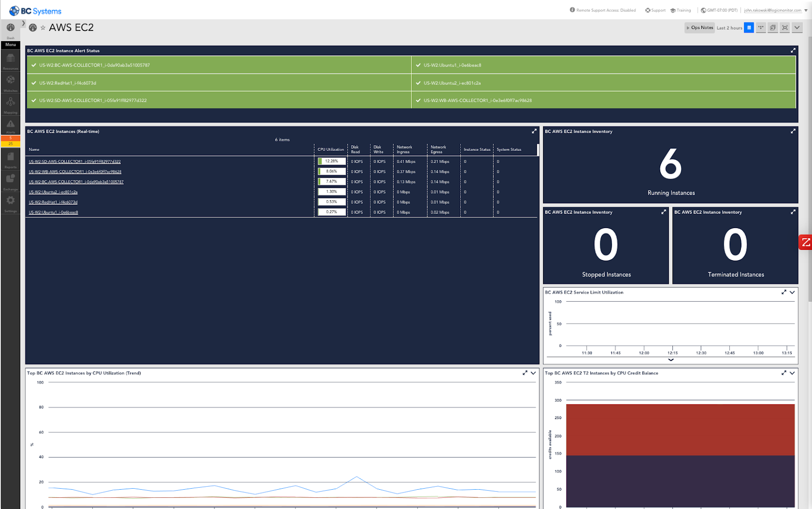This screenshot has width=812, height=509.
Task: Click GMT-07:00 (PDT) timezone text
Action: click(722, 10)
